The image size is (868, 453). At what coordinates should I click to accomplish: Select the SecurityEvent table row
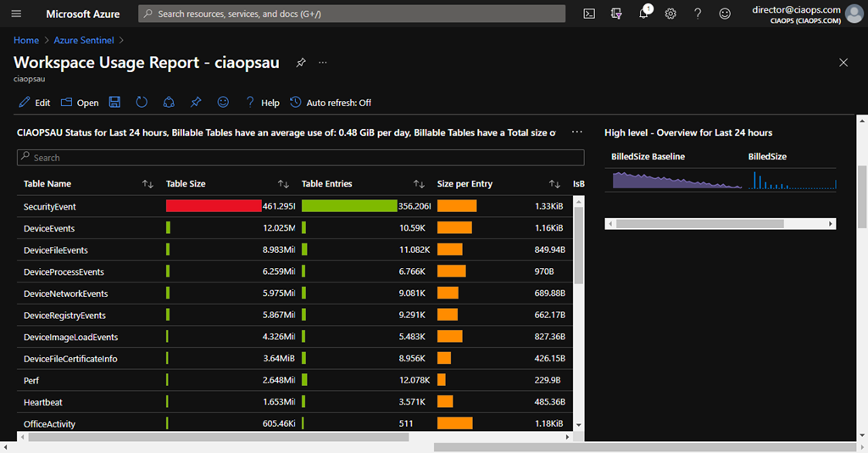(50, 207)
